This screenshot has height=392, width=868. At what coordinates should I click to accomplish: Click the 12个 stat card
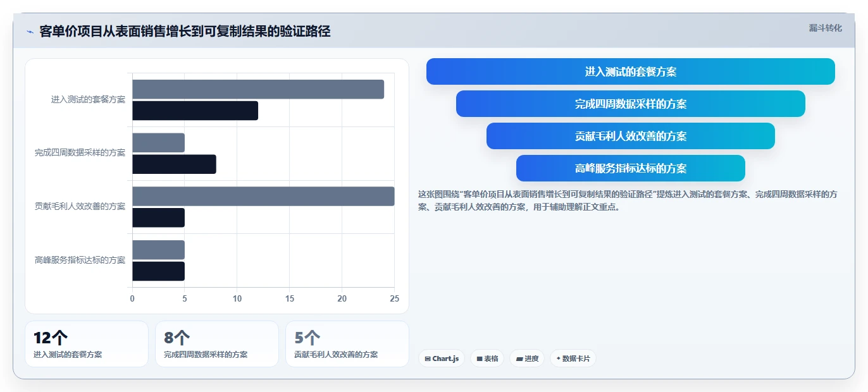coord(87,344)
